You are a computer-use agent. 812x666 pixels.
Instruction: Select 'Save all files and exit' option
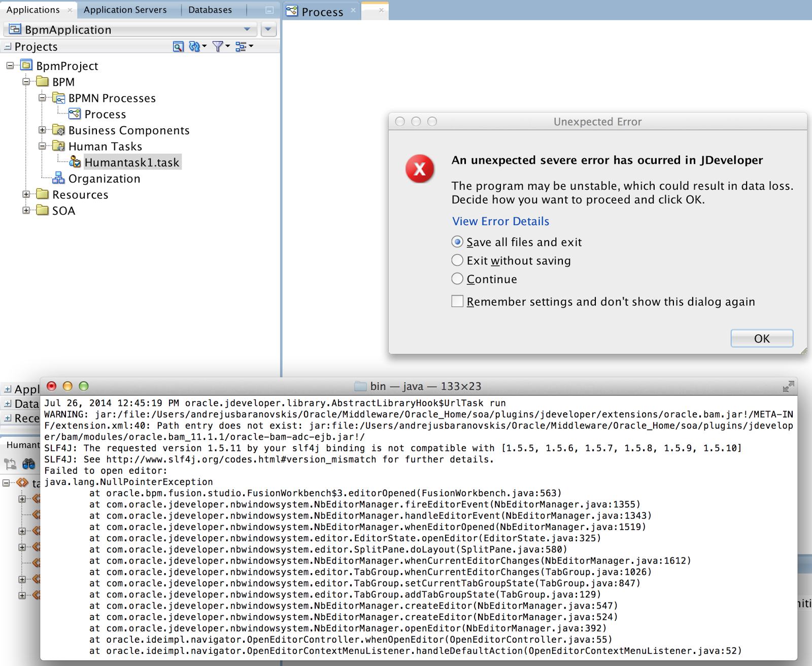(457, 242)
